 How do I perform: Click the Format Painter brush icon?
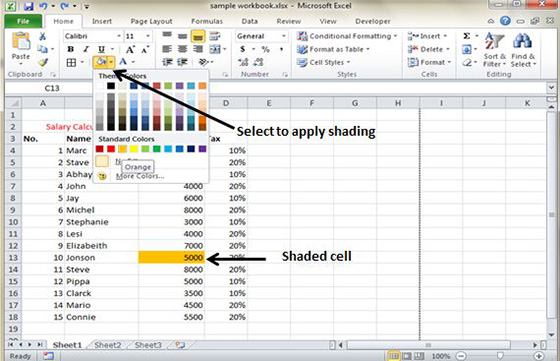point(43,62)
